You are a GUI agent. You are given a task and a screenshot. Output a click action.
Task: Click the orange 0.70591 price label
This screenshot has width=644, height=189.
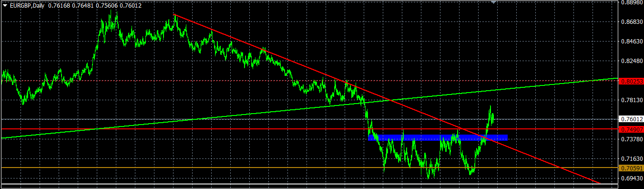point(631,168)
